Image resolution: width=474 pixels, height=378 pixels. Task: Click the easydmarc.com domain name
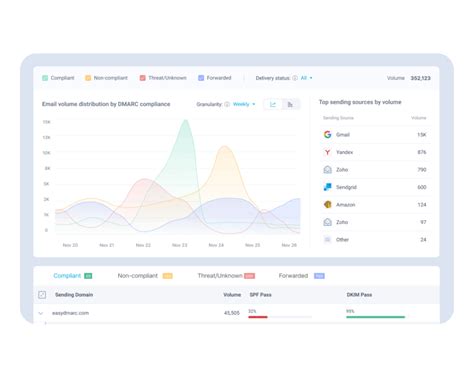[70, 313]
